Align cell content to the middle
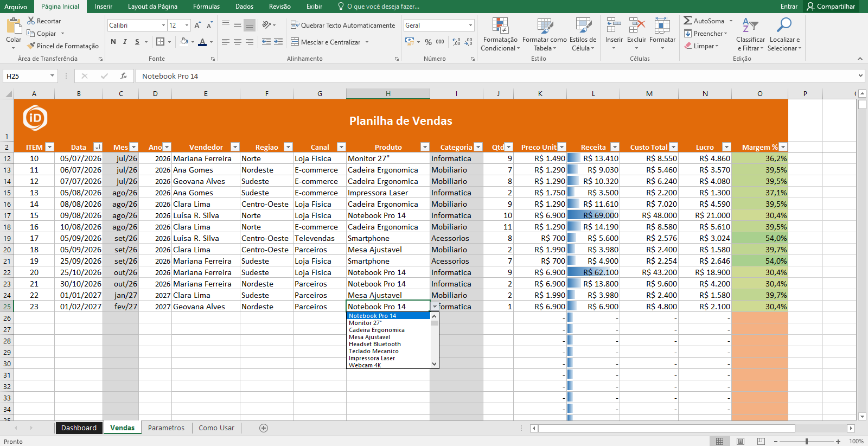Screen dimensions: 868x446 click(238, 25)
